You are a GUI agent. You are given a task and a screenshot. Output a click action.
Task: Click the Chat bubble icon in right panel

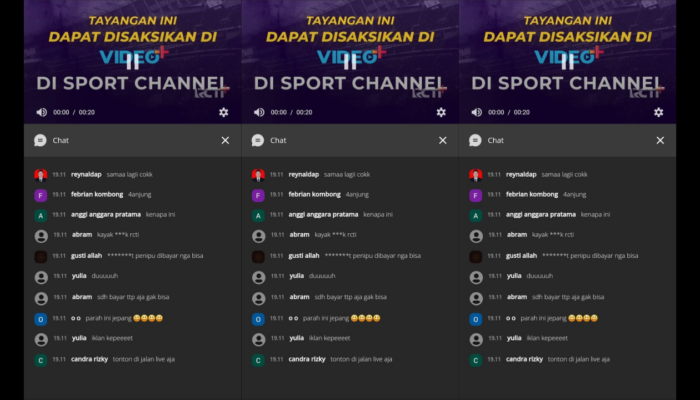(x=475, y=140)
